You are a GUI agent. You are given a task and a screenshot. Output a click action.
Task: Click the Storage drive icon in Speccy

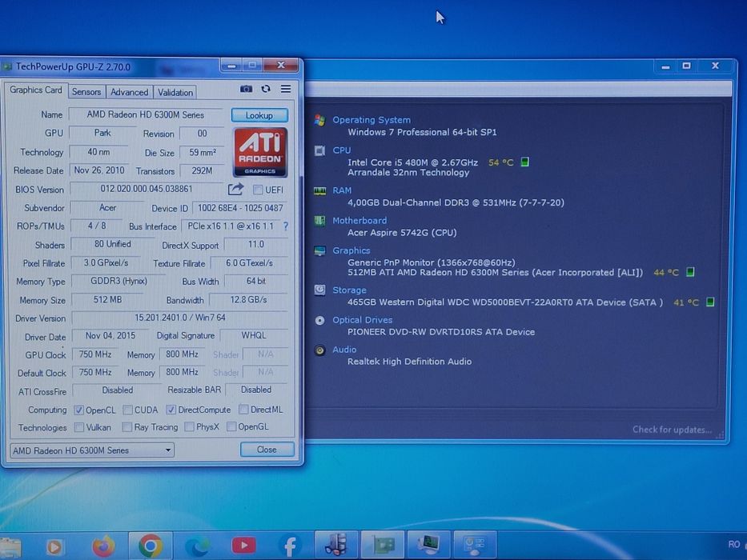319,290
